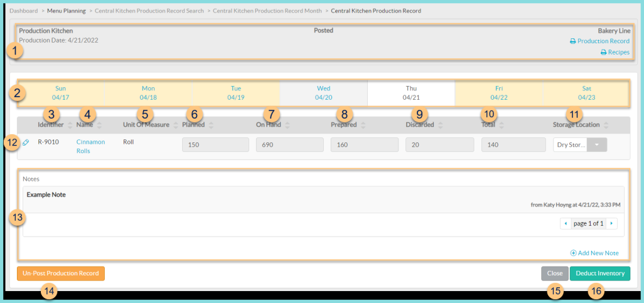Open the Cinnamon Rolls recipe link
Viewport: 644px width, 303px height.
point(90,146)
